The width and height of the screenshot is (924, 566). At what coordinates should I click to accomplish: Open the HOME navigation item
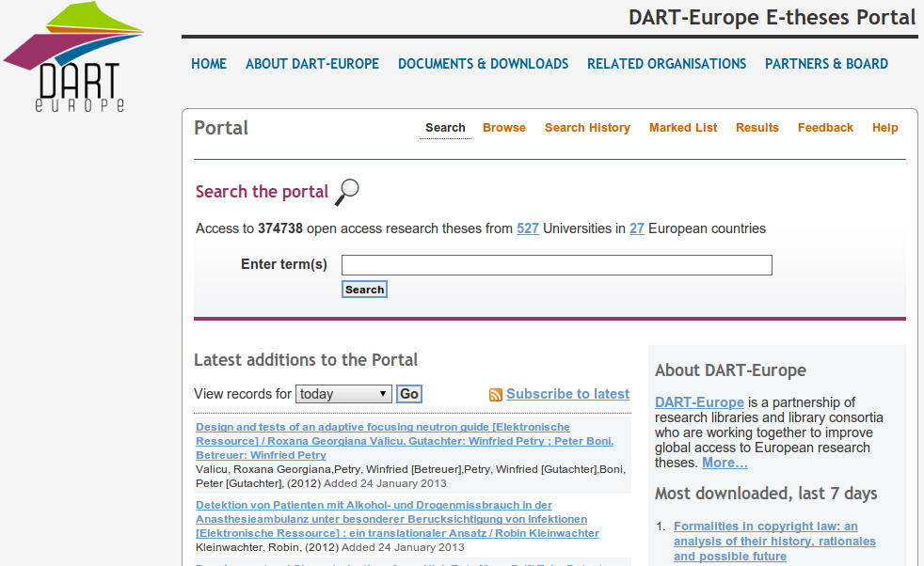pos(209,64)
